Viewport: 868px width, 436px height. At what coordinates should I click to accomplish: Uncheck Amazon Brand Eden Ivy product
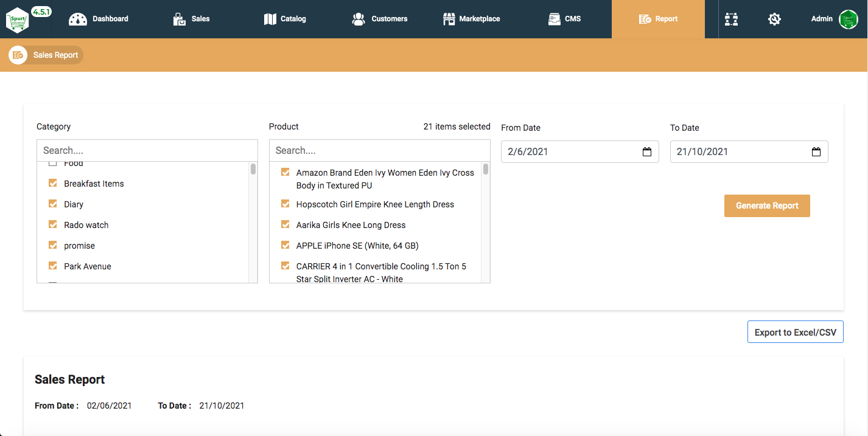(x=285, y=172)
